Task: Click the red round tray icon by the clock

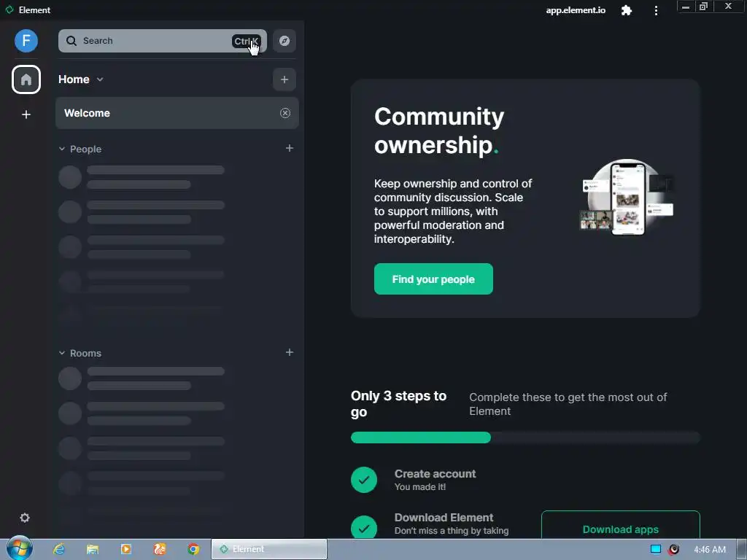Action: (x=673, y=549)
